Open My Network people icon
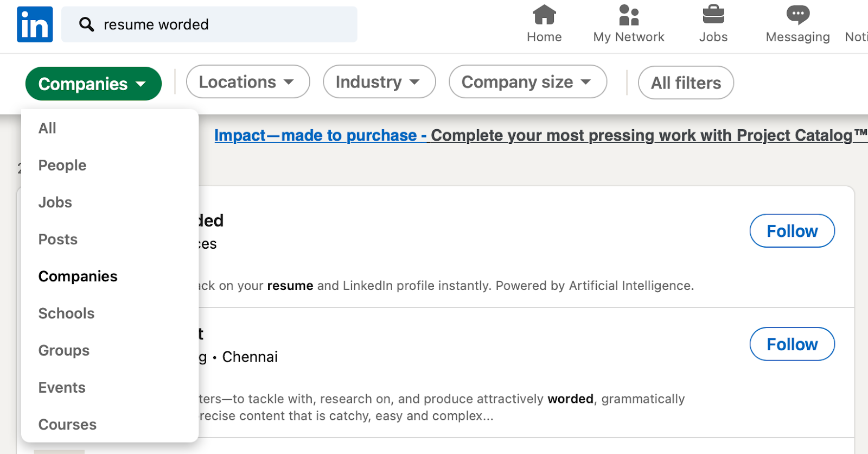Viewport: 868px width, 454px height. pyautogui.click(x=629, y=15)
